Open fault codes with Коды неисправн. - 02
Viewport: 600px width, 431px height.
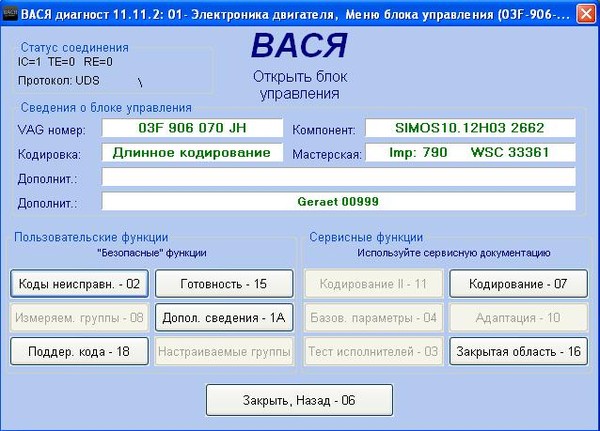click(79, 284)
